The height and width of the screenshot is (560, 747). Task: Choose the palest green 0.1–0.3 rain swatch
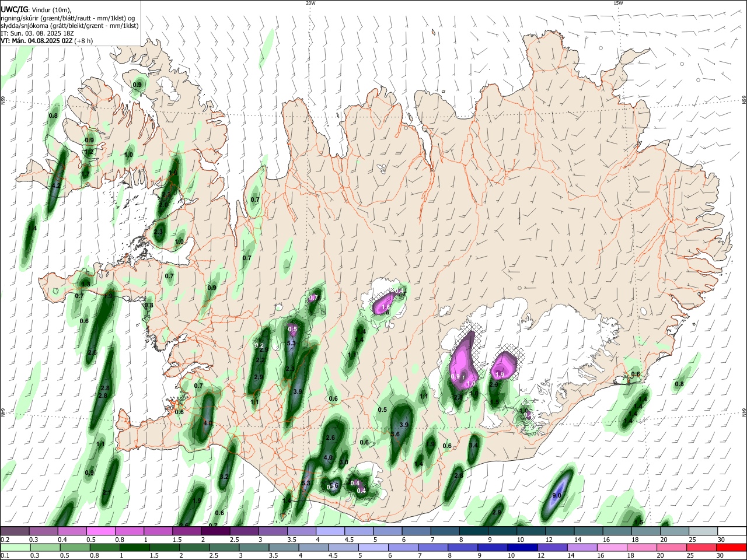[x=15, y=548]
